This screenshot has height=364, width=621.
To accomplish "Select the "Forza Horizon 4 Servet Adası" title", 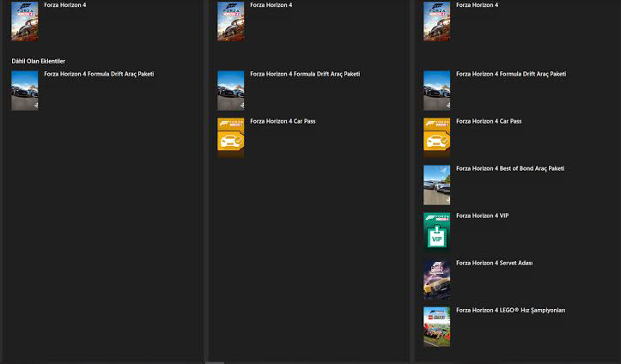I will pyautogui.click(x=494, y=263).
